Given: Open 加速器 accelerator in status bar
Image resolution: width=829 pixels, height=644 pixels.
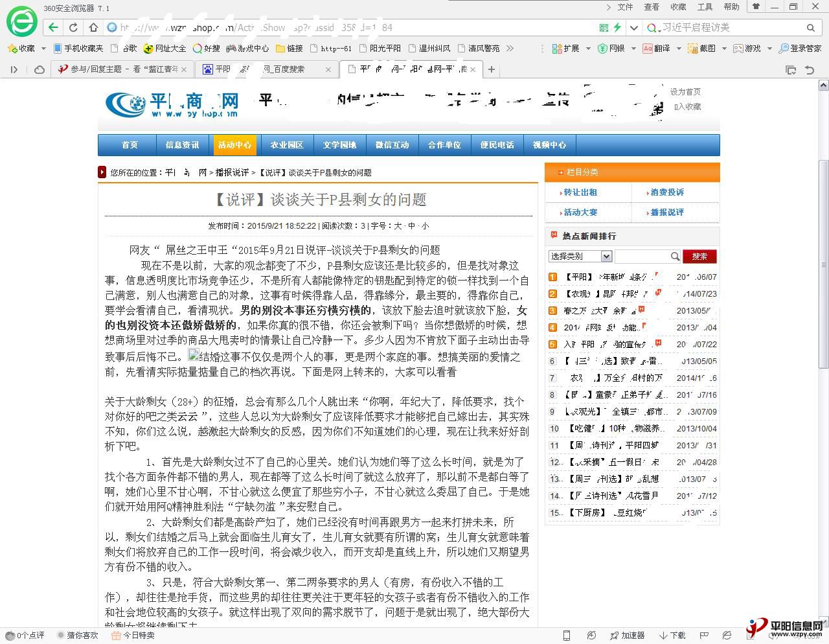Looking at the screenshot, I should pos(628,636).
